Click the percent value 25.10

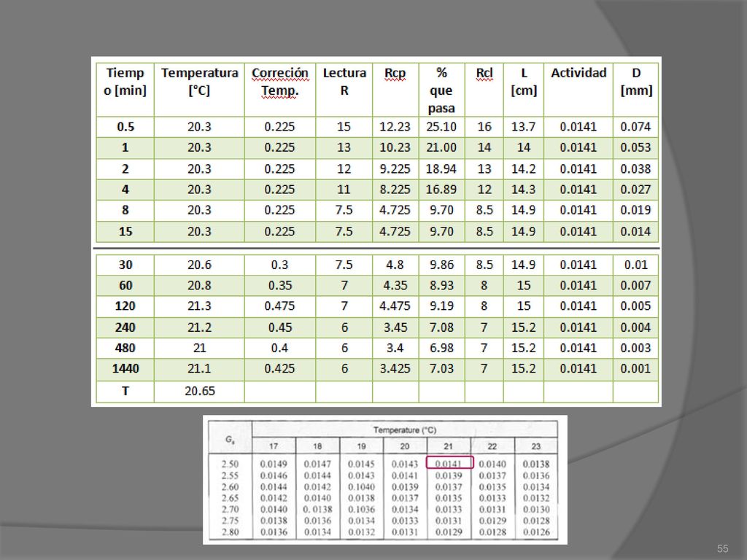441,127
